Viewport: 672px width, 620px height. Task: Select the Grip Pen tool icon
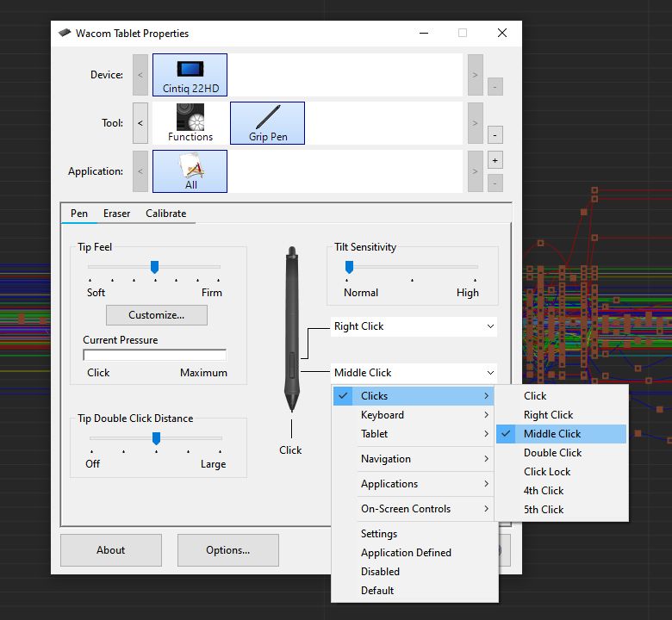click(267, 123)
